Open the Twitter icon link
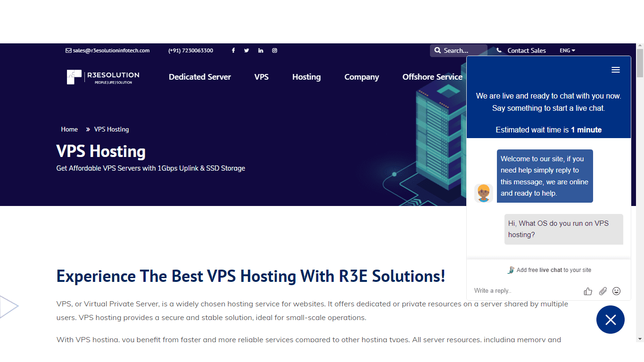The image size is (644, 362). [x=247, y=50]
